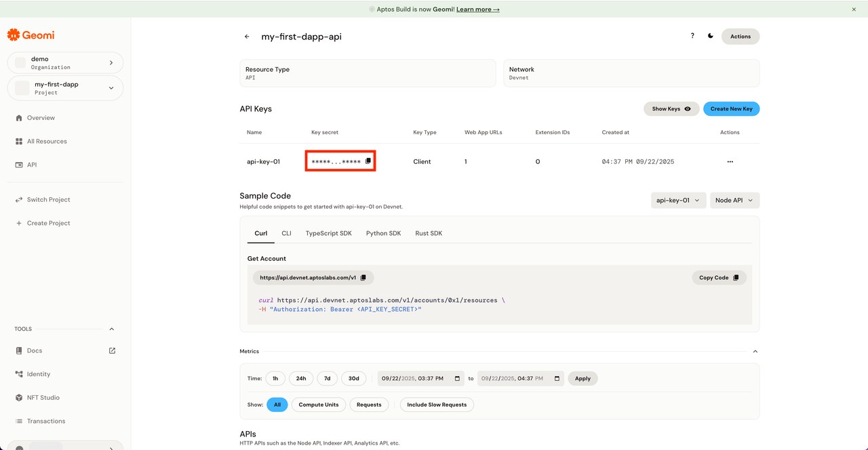Open the api-key-01 key selector dropdown

pyautogui.click(x=678, y=200)
